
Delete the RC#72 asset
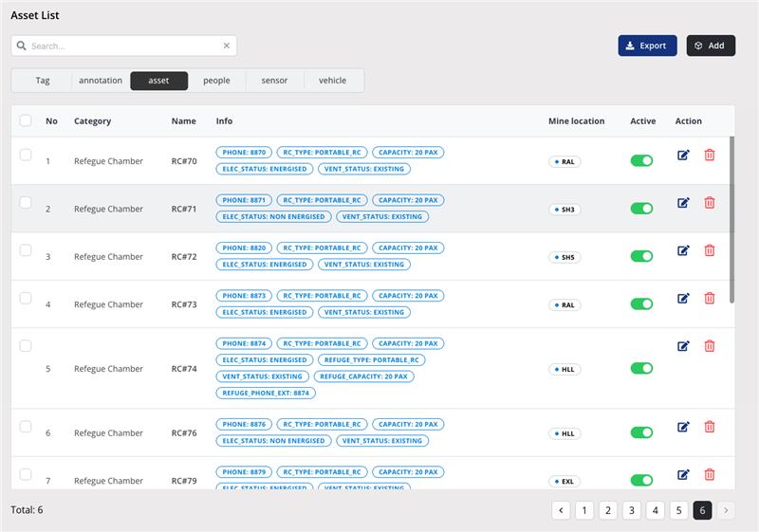click(710, 250)
